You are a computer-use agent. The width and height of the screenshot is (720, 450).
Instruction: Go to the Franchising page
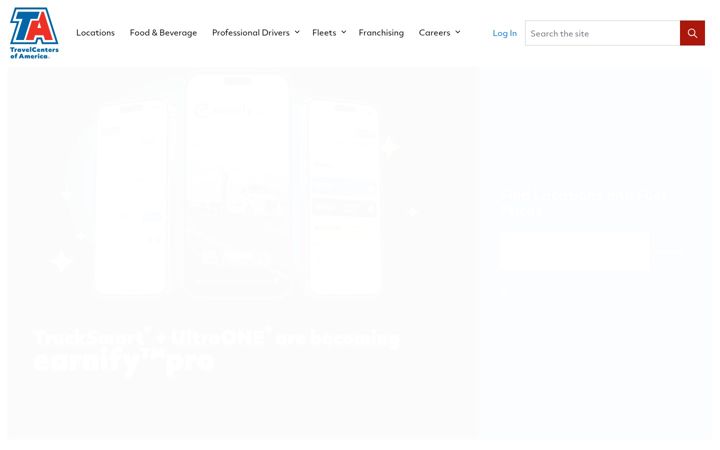tap(381, 33)
